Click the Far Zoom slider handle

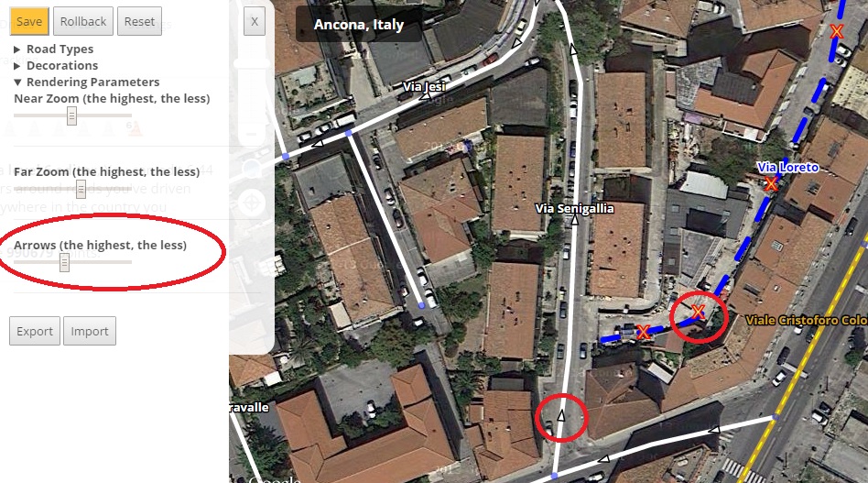click(x=81, y=189)
